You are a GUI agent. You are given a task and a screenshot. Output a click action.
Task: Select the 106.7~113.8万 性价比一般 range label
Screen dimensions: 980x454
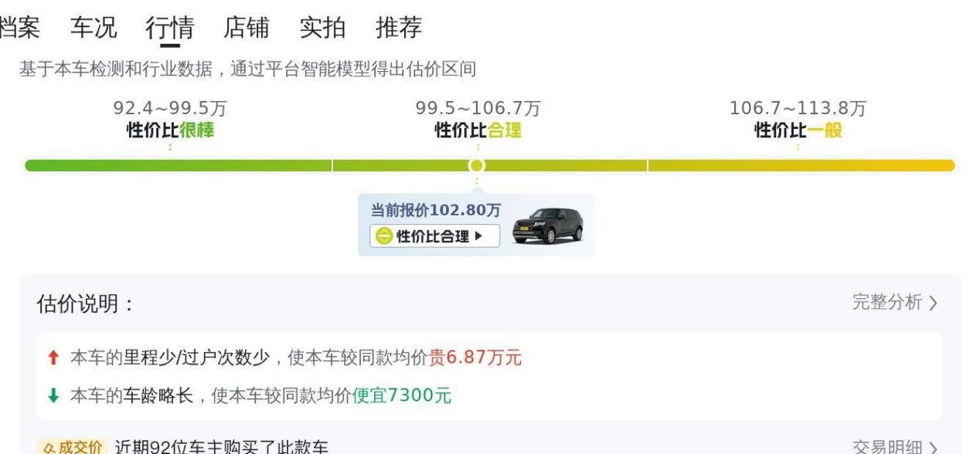[x=798, y=120]
